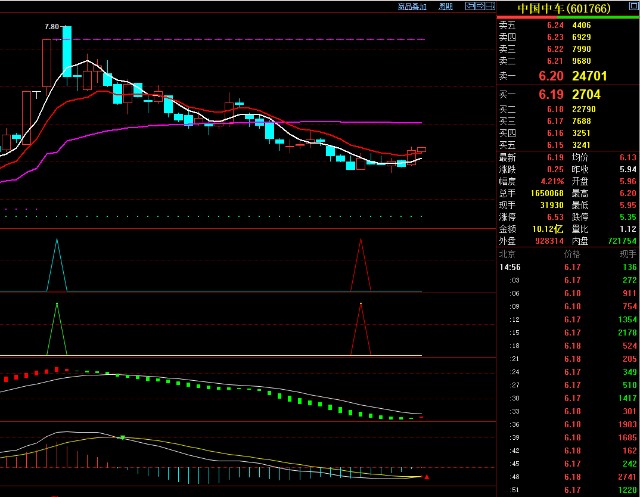Viewport: 640px width, 497px height.
Task: Open the 周期 period selector
Action: [445, 7]
